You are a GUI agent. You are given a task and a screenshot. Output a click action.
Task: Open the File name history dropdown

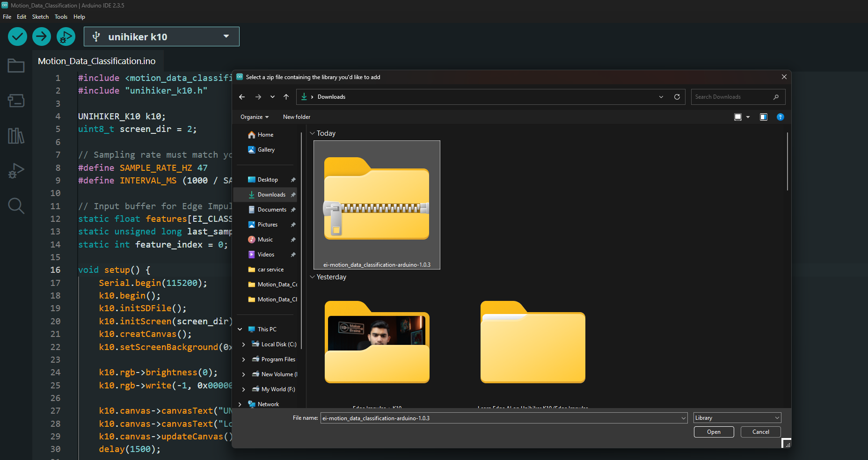683,418
